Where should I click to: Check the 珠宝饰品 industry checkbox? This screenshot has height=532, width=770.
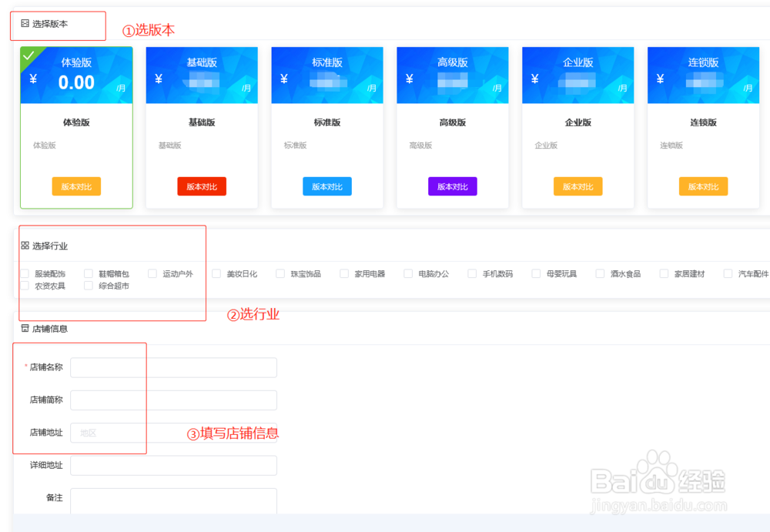tap(280, 273)
